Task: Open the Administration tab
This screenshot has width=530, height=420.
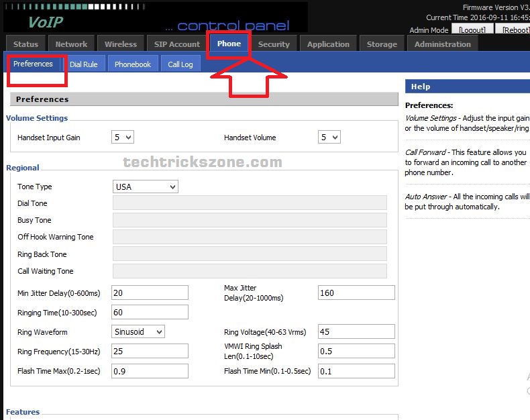Action: pyautogui.click(x=442, y=44)
